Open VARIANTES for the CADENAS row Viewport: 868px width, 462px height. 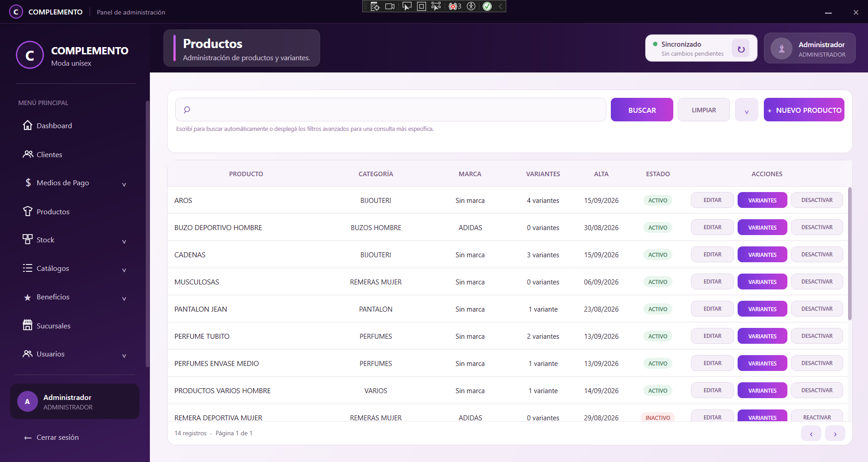tap(762, 255)
